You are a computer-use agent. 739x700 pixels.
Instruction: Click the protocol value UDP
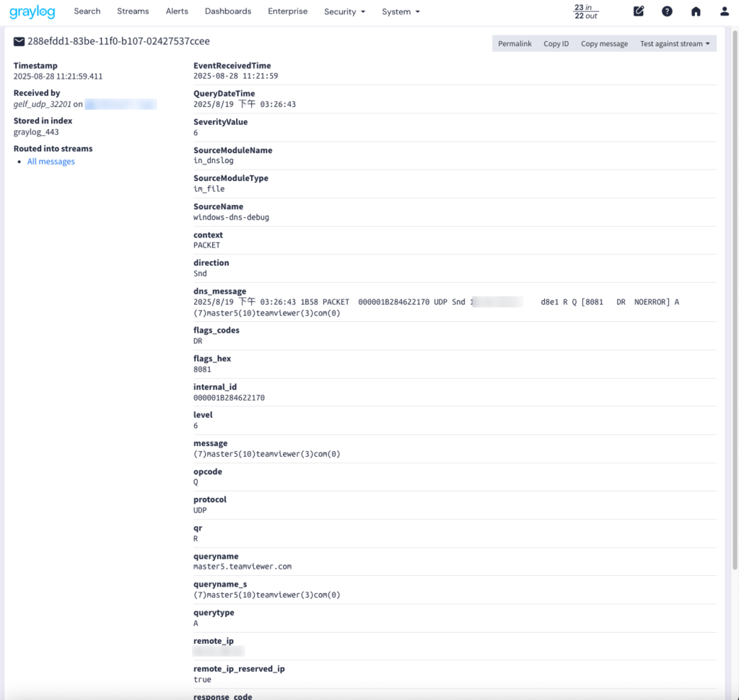coord(200,510)
